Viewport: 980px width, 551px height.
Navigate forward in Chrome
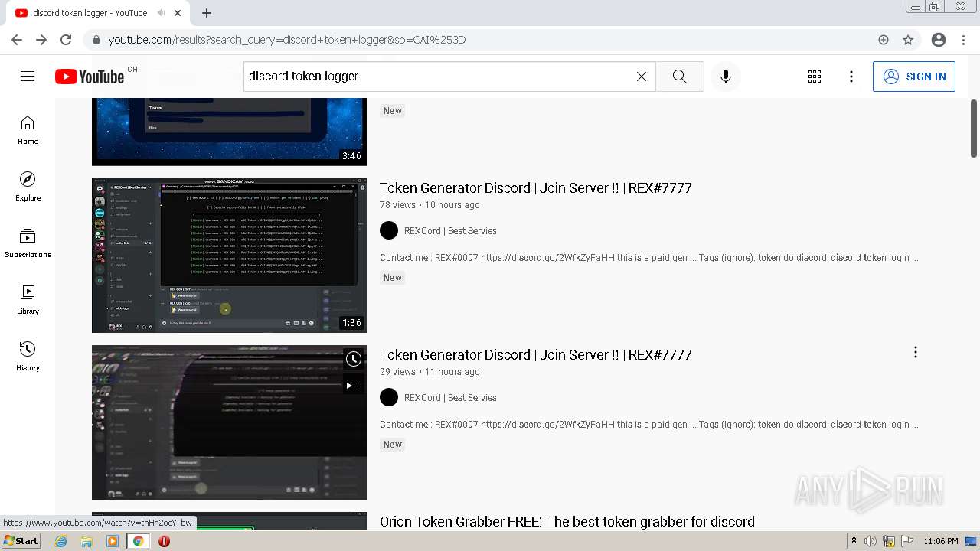[x=41, y=40]
